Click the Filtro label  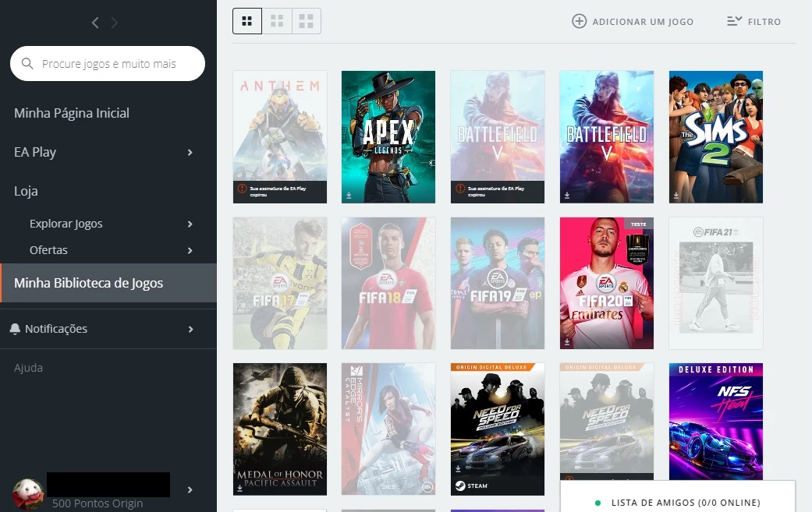point(764,22)
